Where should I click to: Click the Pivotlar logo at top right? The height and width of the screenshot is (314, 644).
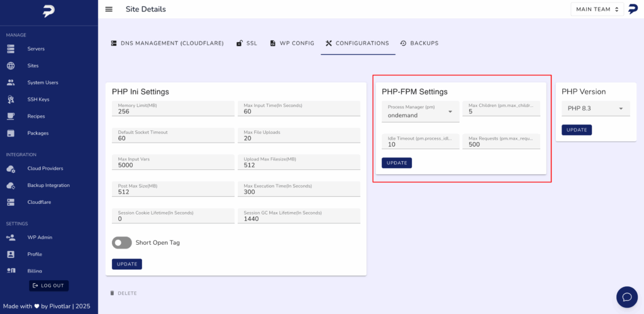coord(633,9)
